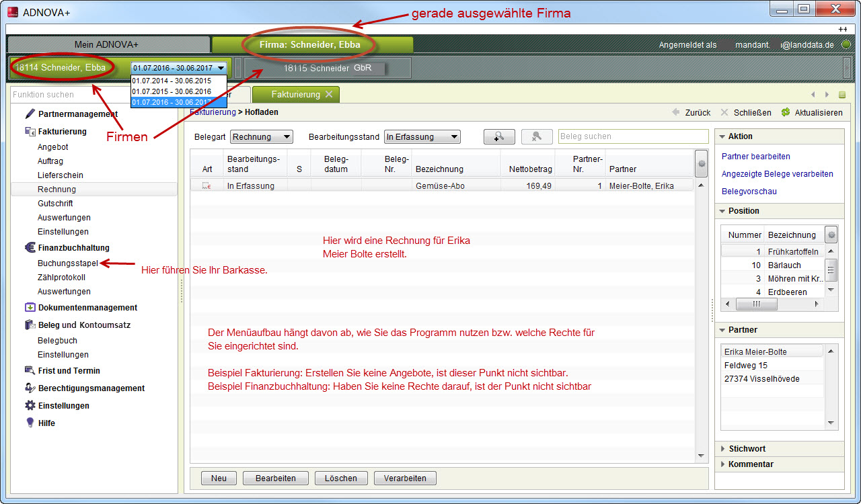Open Dokumentenmanagement in sidebar
This screenshot has width=861, height=504.
[x=87, y=308]
